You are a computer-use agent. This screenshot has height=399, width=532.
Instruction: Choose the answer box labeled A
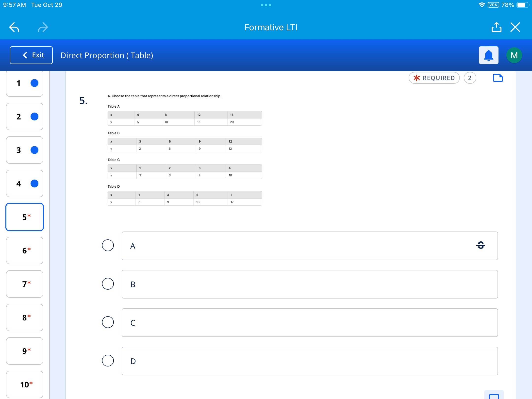310,246
